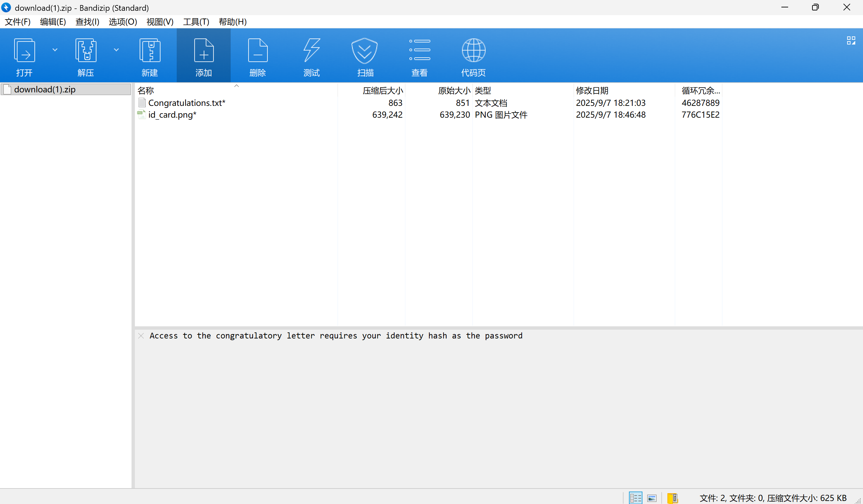
Task: Expand the dropdown arrow next to 解压
Action: click(x=116, y=50)
